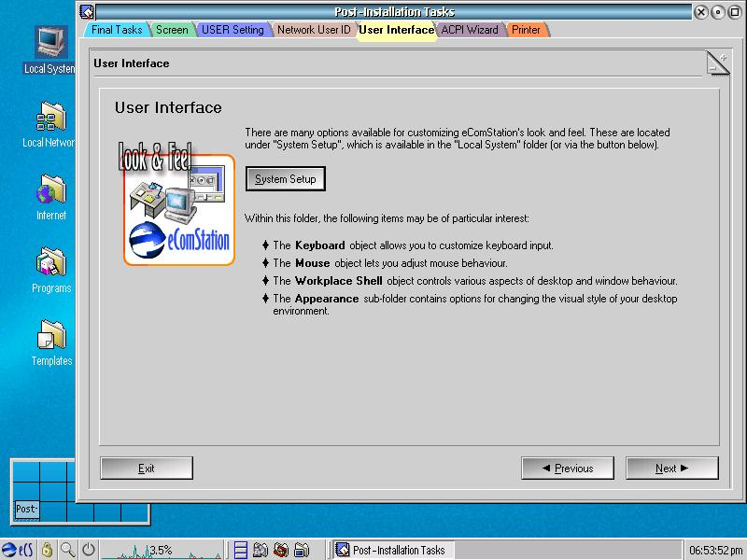Switch to the Screen tab
The width and height of the screenshot is (747, 560).
tap(172, 30)
